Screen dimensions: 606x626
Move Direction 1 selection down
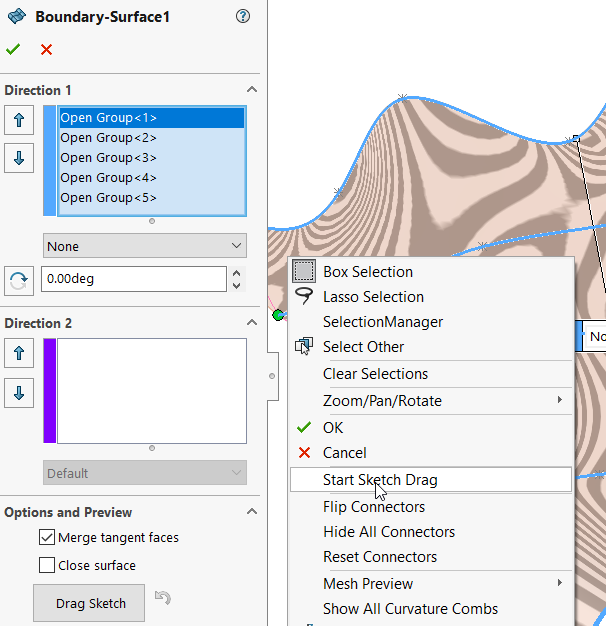(x=19, y=158)
